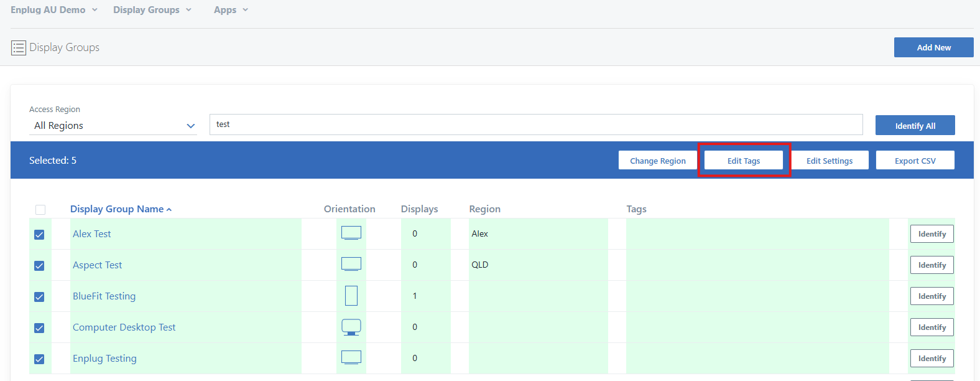Image resolution: width=980 pixels, height=381 pixels.
Task: Click landscape orientation icon for Enplug Testing
Action: pos(351,358)
